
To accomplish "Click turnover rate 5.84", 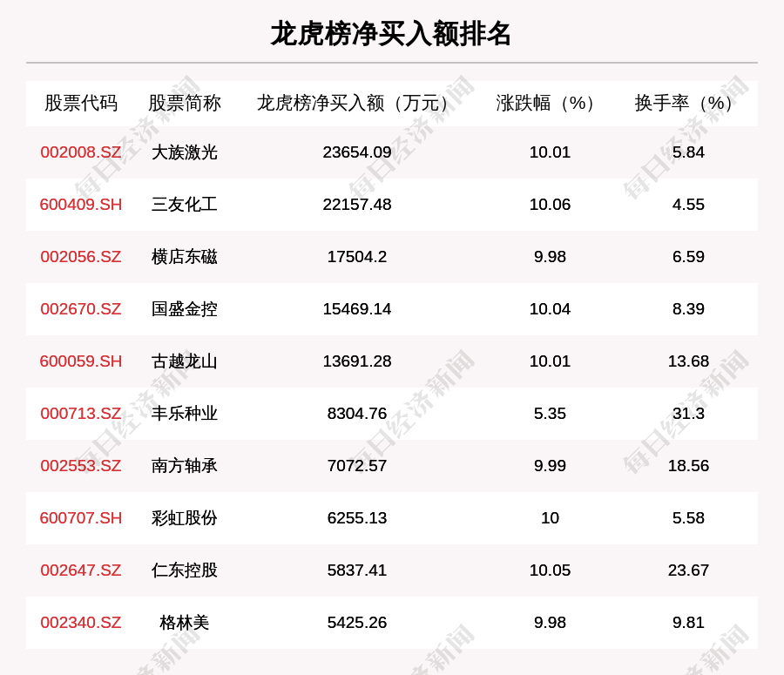I will (688, 152).
